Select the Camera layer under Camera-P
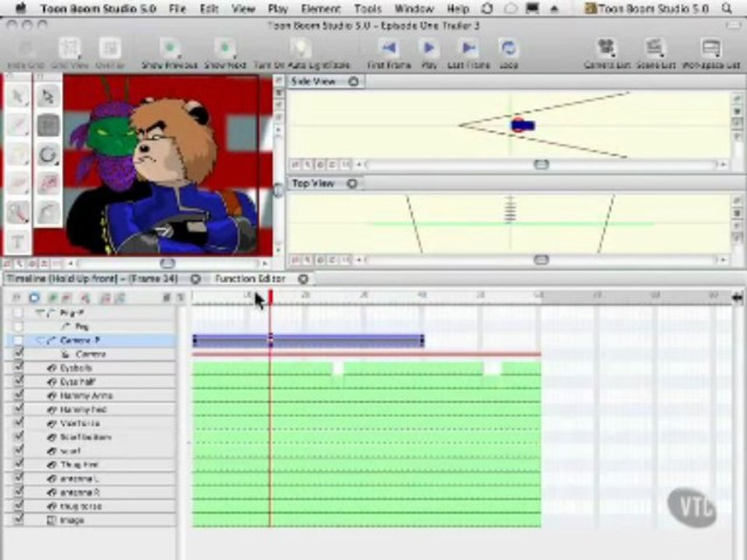The image size is (747, 560). click(90, 355)
